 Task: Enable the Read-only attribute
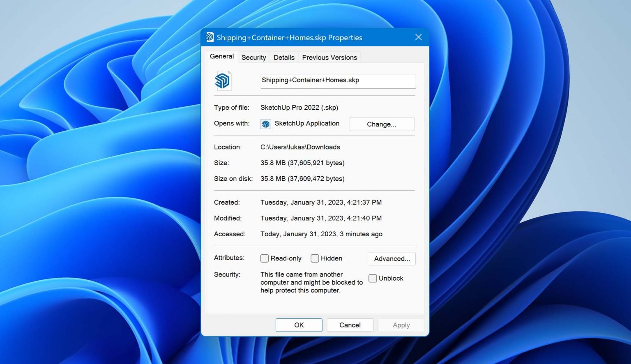pyautogui.click(x=265, y=258)
